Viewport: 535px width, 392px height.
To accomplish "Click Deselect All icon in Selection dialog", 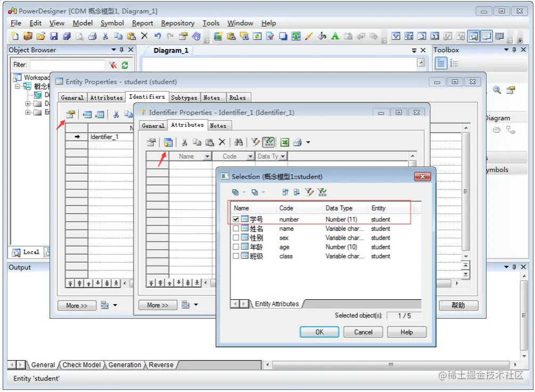I will 255,192.
